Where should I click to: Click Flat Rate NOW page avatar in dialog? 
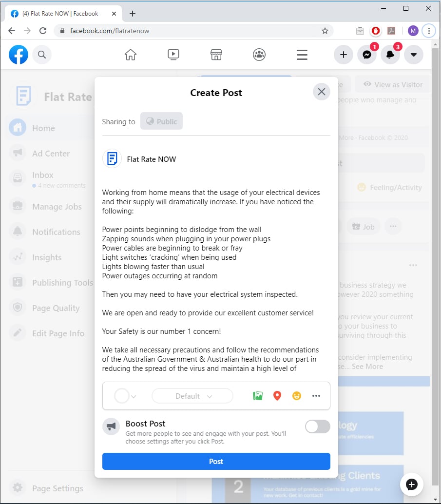tap(112, 159)
